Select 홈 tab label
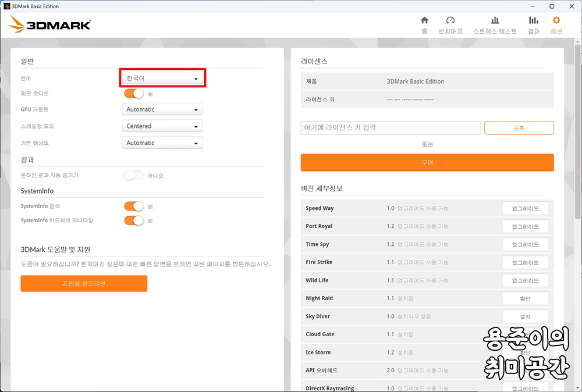The image size is (582, 392). pos(424,31)
